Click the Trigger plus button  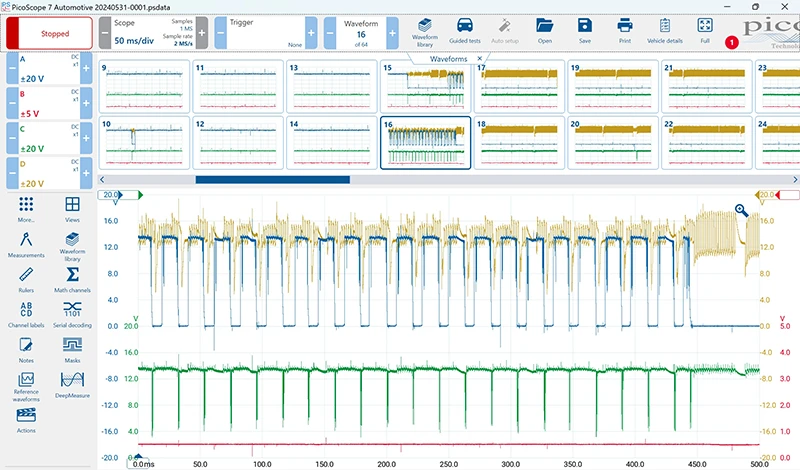(311, 33)
